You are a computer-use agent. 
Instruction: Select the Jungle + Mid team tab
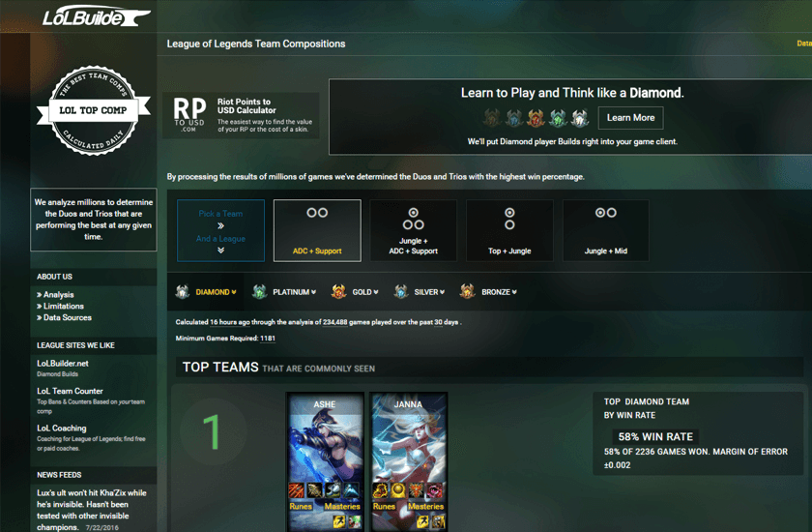[x=606, y=230]
